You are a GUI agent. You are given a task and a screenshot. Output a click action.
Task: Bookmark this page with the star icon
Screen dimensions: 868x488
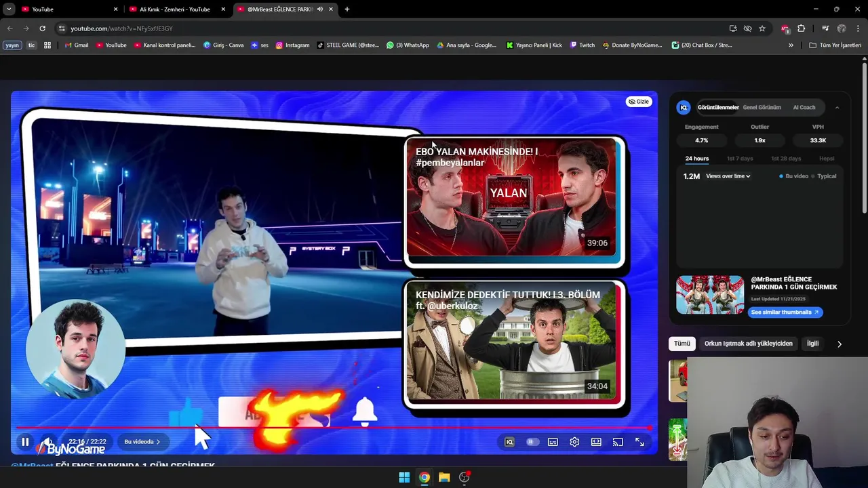coord(762,28)
